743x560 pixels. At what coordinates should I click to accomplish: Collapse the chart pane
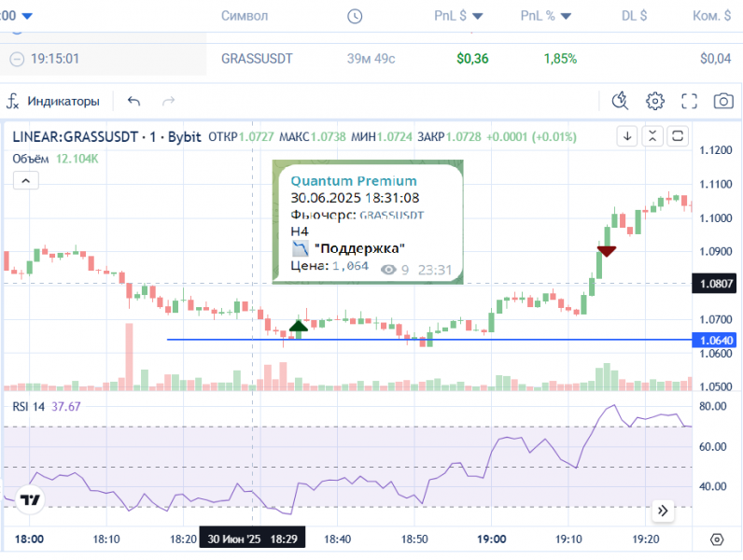coord(652,136)
